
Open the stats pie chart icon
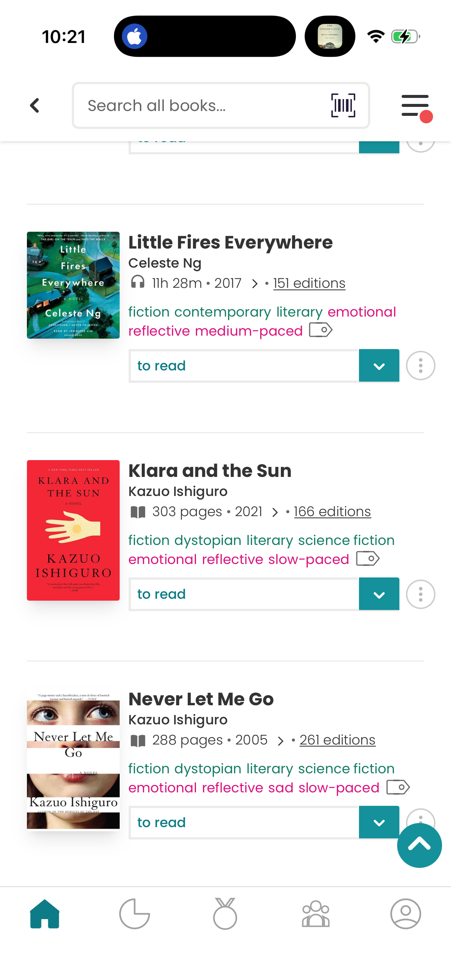point(135,915)
